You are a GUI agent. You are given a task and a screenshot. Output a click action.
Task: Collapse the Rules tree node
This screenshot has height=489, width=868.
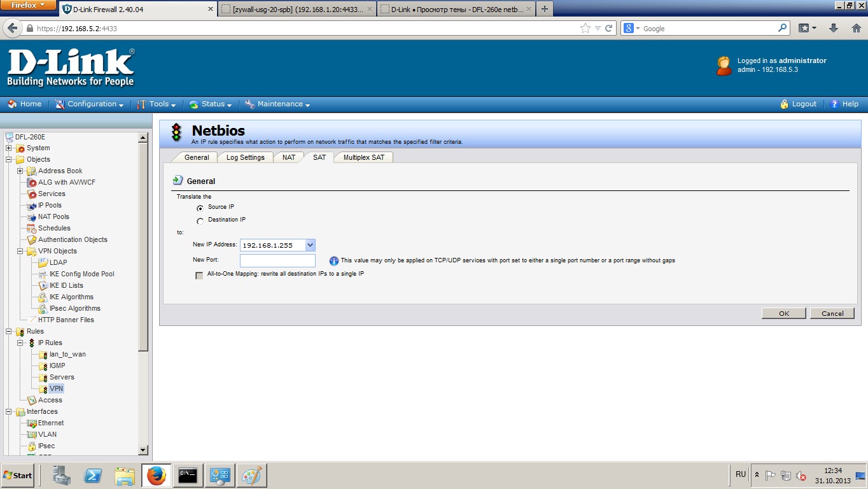[x=9, y=332]
